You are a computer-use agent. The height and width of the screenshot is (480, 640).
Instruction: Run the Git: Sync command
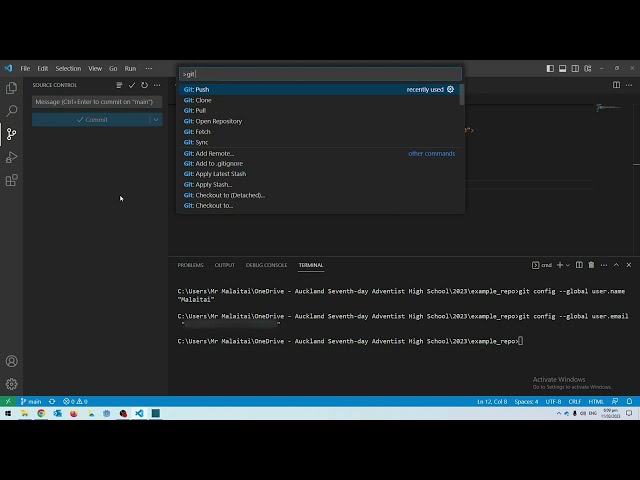click(319, 142)
